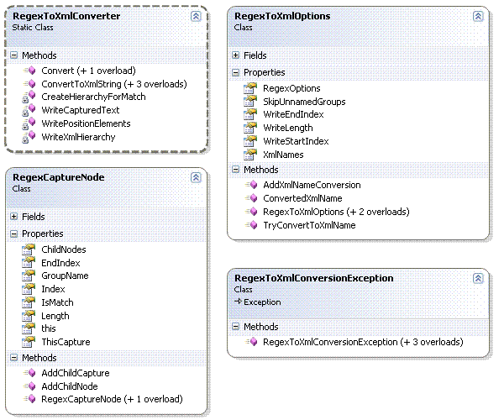This screenshot has height=420, width=504.
Task: Select the SkipUnnamedGroups property name
Action: click(x=304, y=102)
